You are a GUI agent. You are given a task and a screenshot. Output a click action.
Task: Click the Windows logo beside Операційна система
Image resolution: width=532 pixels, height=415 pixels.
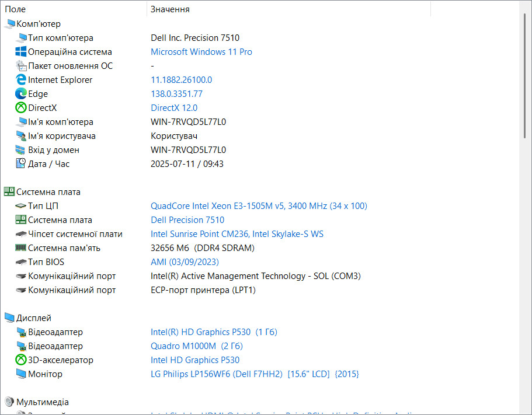pyautogui.click(x=21, y=51)
